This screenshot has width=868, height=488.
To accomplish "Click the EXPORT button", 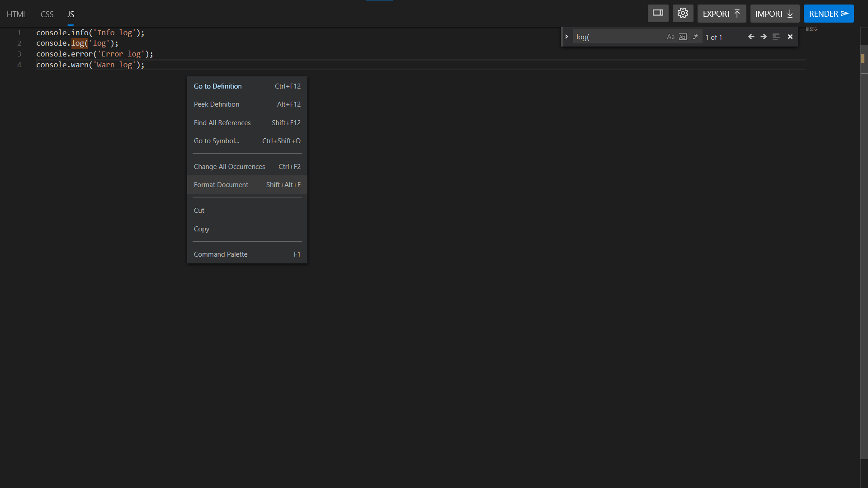I will click(x=721, y=14).
